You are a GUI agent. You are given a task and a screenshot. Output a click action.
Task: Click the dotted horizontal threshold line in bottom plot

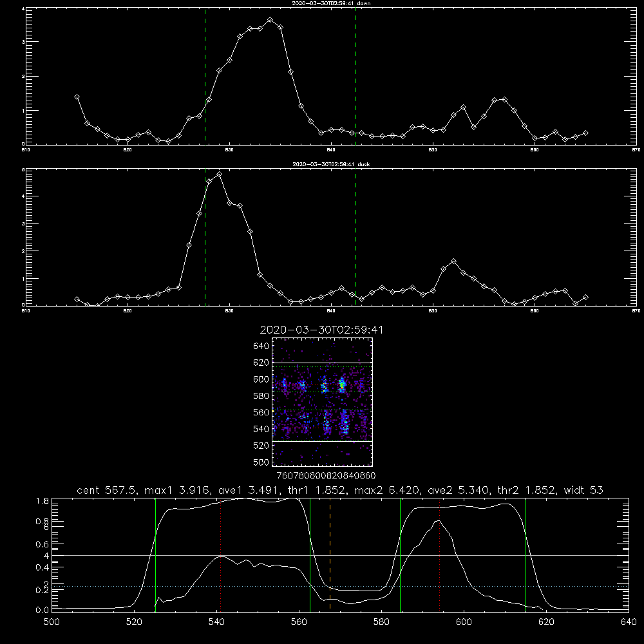pos(340,587)
